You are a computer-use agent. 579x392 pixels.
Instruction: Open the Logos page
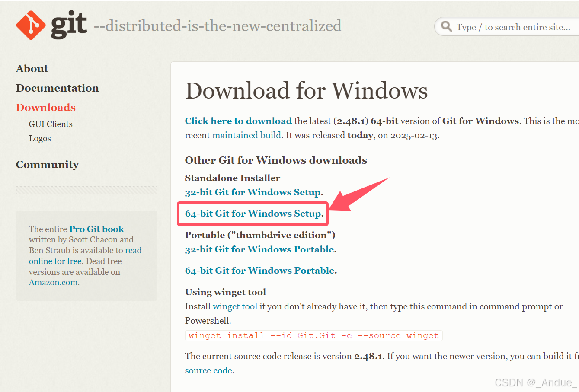(x=40, y=138)
